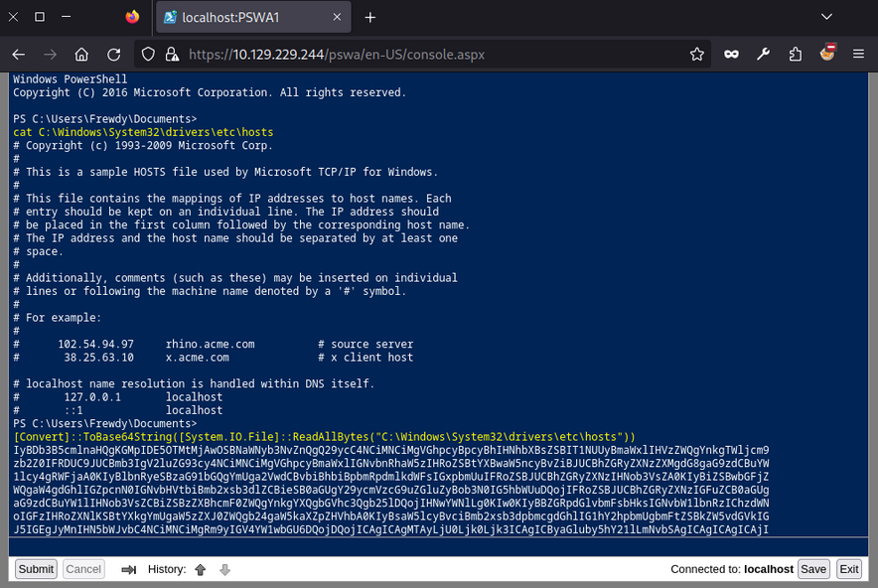Image resolution: width=878 pixels, height=588 pixels.
Task: Show next command in History down arrow
Action: tap(225, 569)
